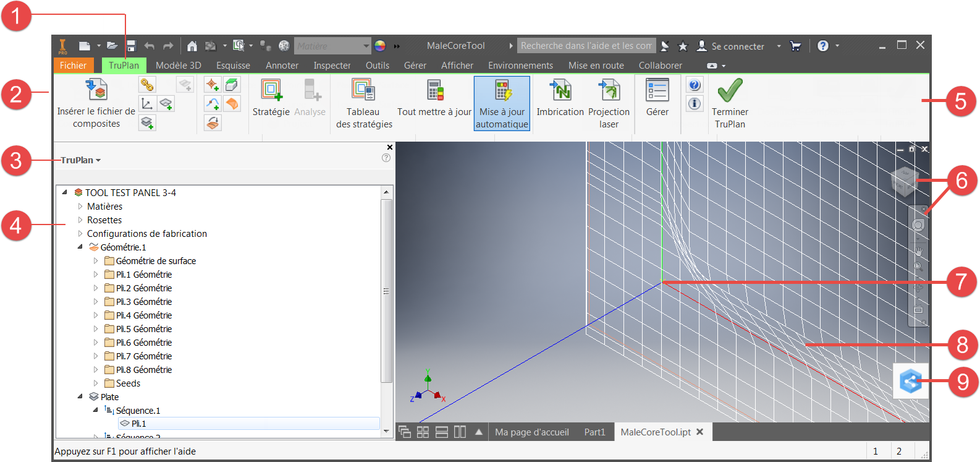Run Tout mettre à jour
Screen dimensions: 980x462
434,98
